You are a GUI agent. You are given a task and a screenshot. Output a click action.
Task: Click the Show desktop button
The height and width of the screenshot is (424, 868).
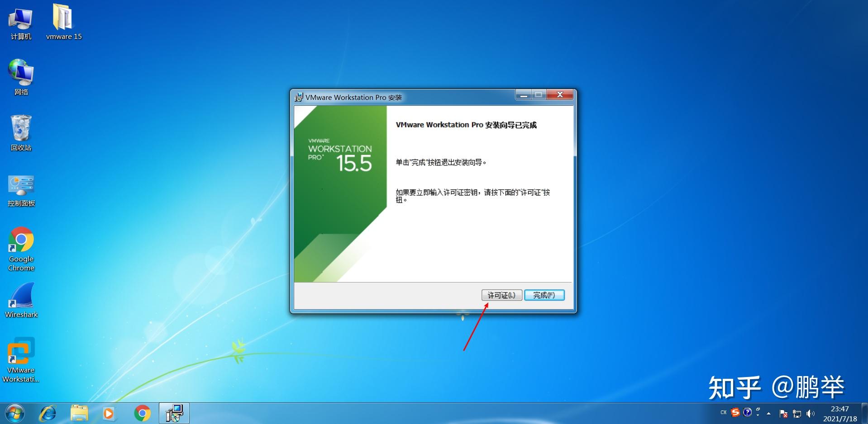pyautogui.click(x=865, y=413)
